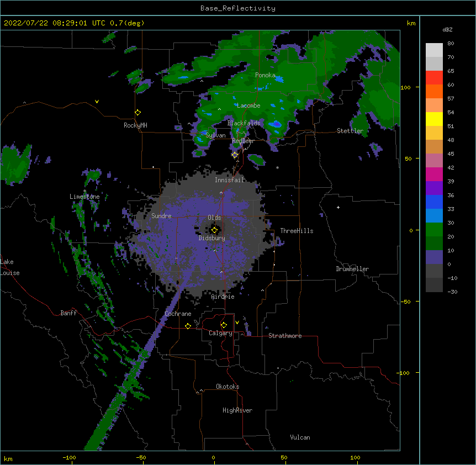Click the dBZ legend heading

click(447, 29)
